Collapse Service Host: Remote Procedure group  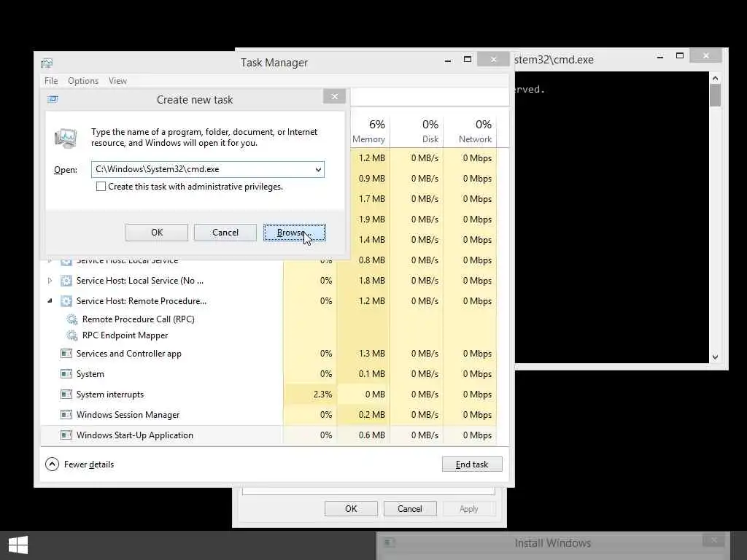tap(50, 301)
